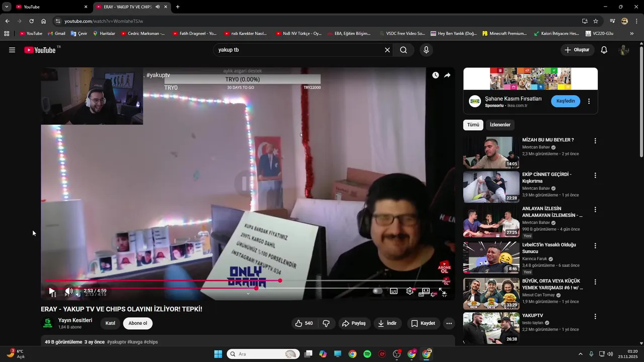Bookmark this page with the star
The width and height of the screenshot is (644, 362).
click(x=596, y=21)
